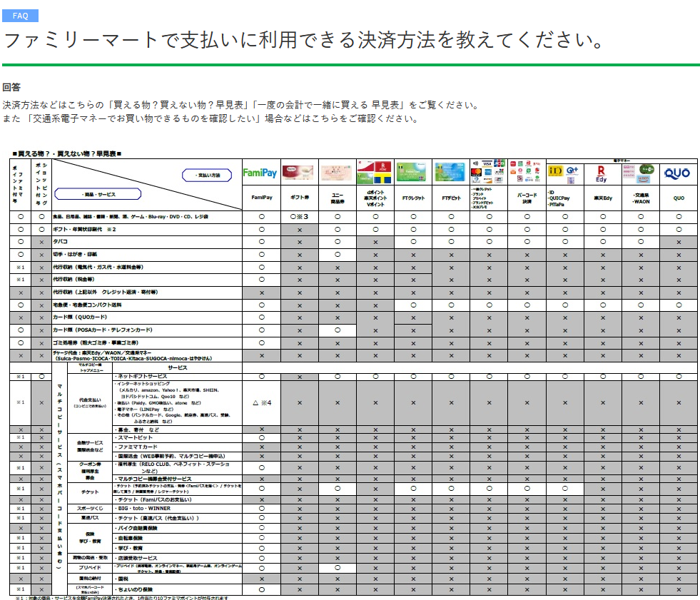Image resolution: width=700 pixels, height=600 pixels.
Task: Click the dポイント 楽天ポイント Vポイント header
Action: 375,198
